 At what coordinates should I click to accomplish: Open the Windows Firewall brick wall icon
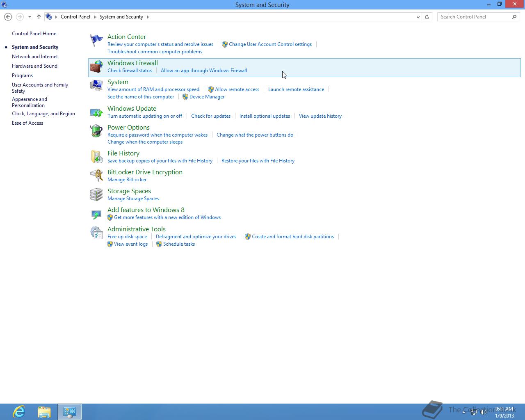96,67
